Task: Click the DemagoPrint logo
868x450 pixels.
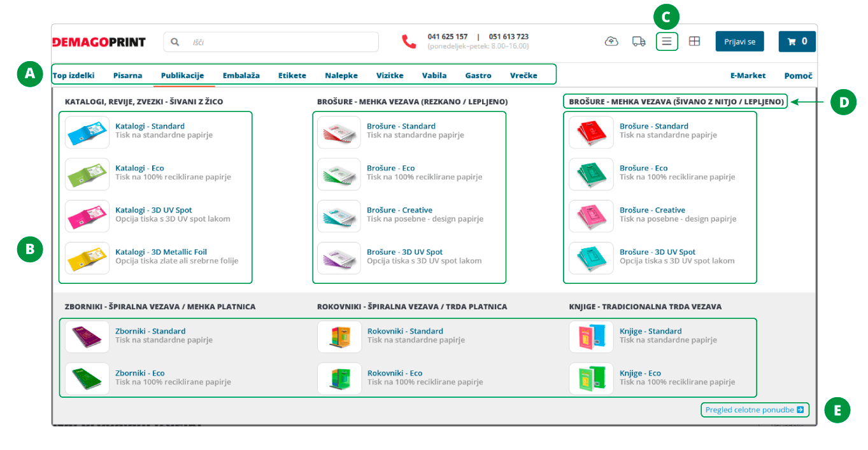Action: pyautogui.click(x=99, y=42)
